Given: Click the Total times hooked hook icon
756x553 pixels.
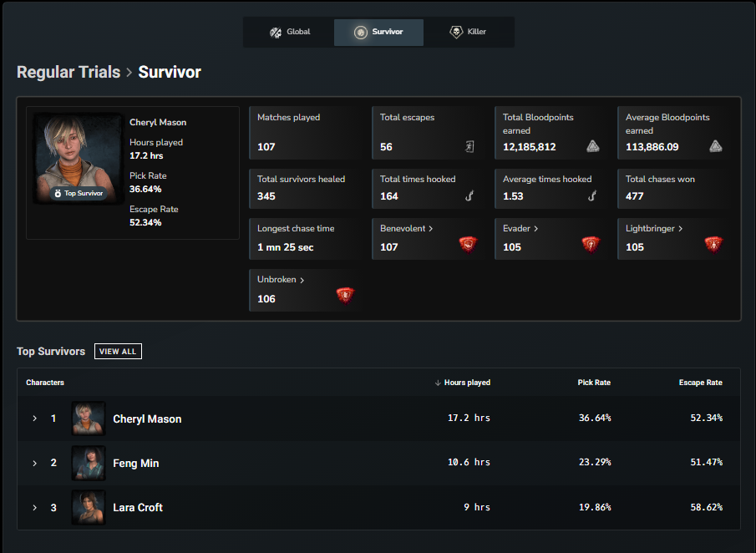Looking at the screenshot, I should coord(469,195).
